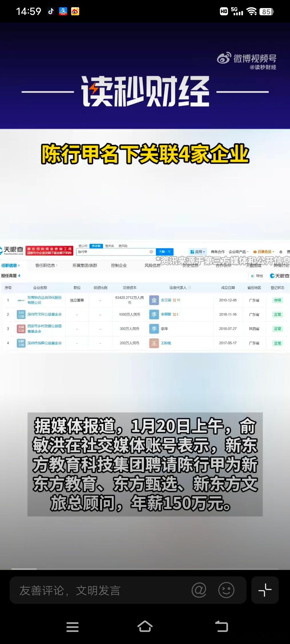Tap the Android recent apps menu button

click(x=73, y=627)
